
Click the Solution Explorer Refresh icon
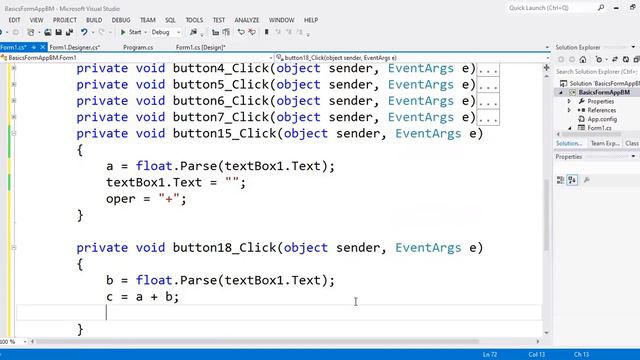[x=626, y=60]
